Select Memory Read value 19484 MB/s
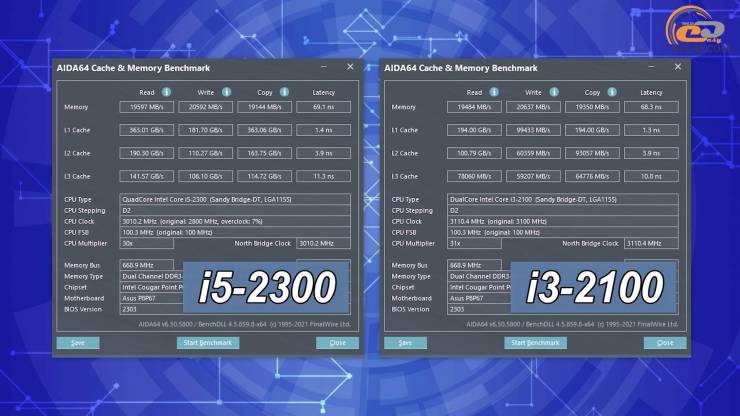 click(x=474, y=107)
